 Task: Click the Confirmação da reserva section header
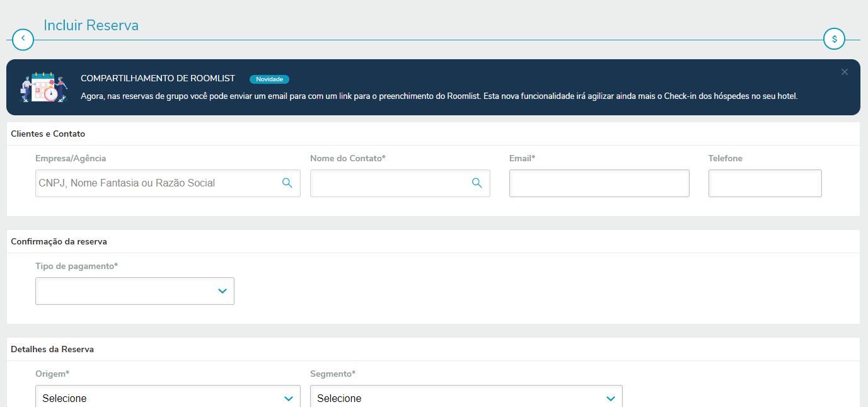[x=59, y=241]
